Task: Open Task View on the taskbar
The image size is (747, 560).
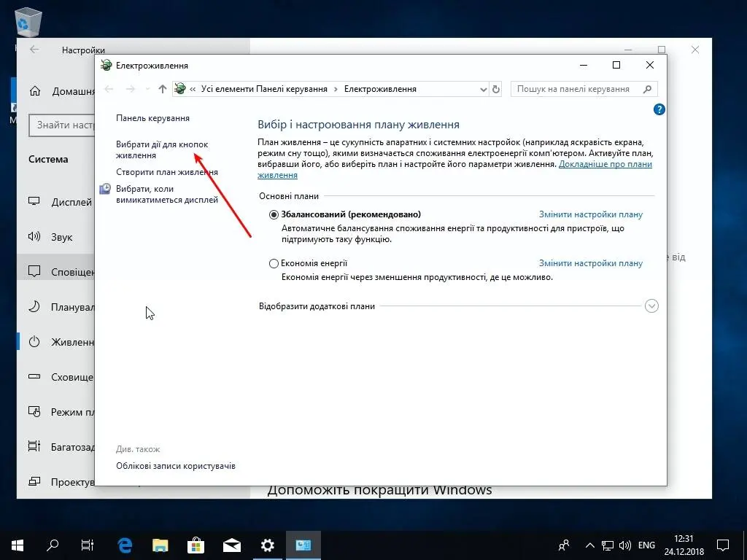Action: click(x=88, y=545)
